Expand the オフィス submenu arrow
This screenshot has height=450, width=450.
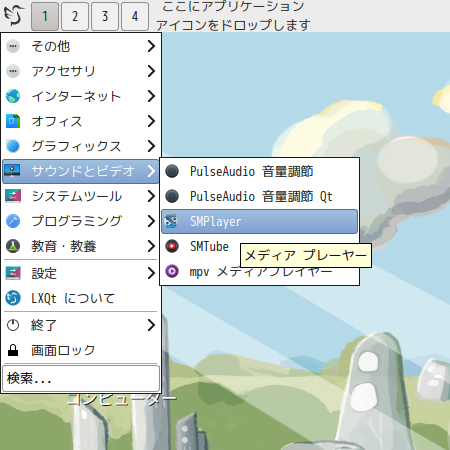(151, 121)
